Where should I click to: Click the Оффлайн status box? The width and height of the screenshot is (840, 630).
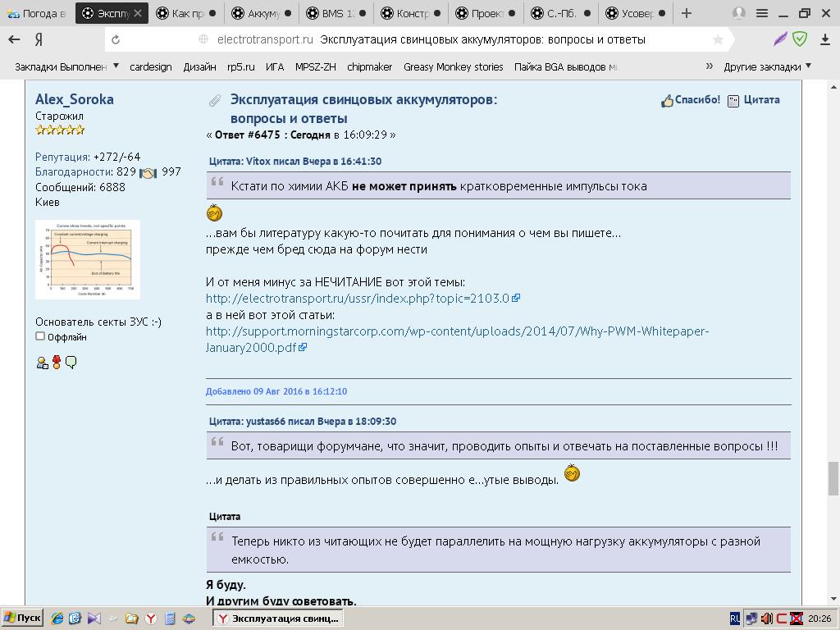point(40,336)
